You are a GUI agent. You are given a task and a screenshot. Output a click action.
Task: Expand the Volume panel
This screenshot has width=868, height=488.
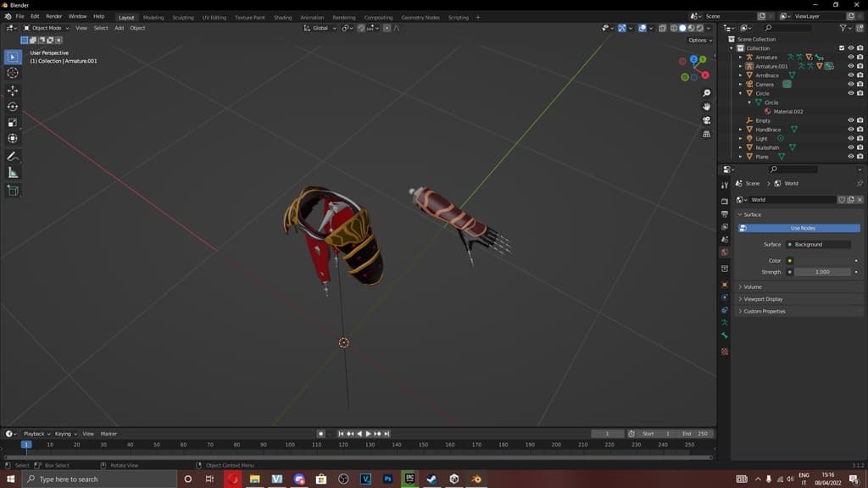coord(753,286)
